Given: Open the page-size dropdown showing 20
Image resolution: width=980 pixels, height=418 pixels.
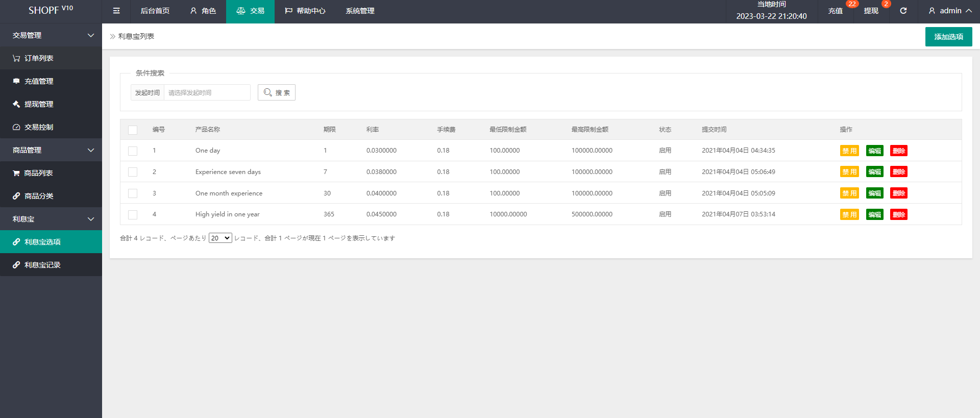Looking at the screenshot, I should click(220, 238).
